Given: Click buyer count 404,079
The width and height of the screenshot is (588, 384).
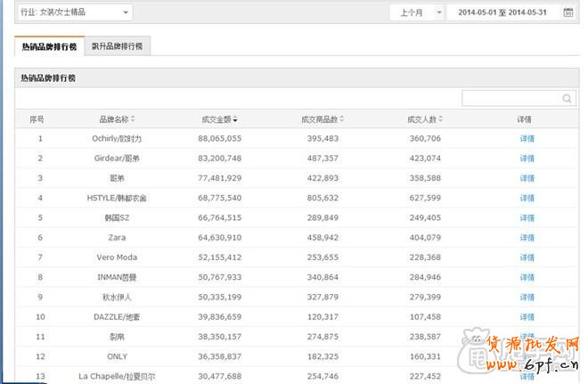Looking at the screenshot, I should point(425,238).
